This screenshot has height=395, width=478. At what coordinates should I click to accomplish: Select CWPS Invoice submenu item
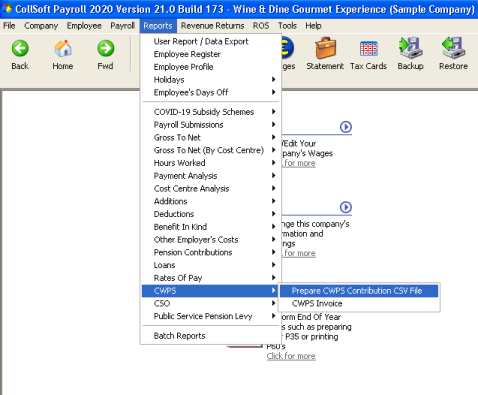point(359,303)
